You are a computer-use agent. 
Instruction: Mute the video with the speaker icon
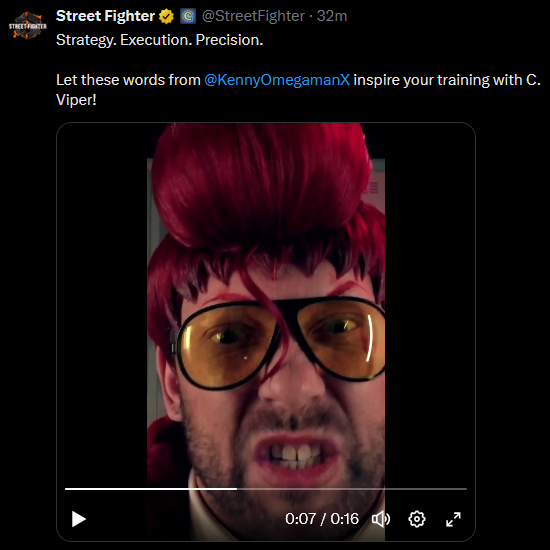coord(381,519)
